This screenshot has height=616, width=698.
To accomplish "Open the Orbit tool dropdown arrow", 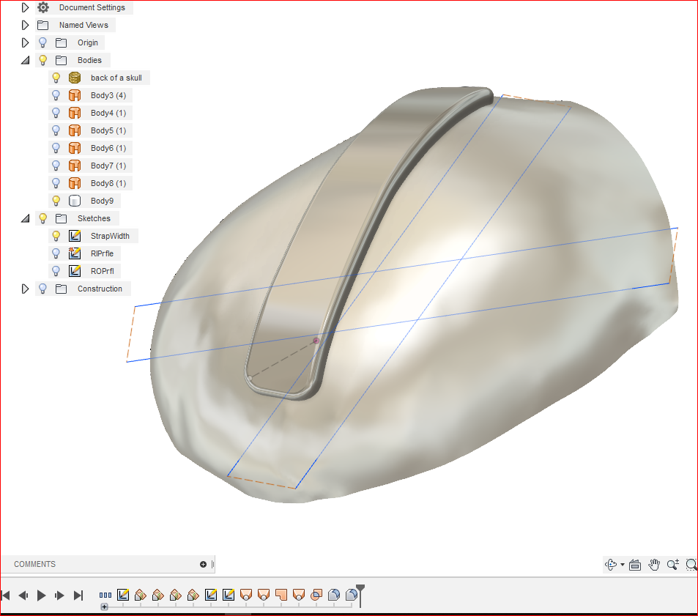I will pos(621,564).
